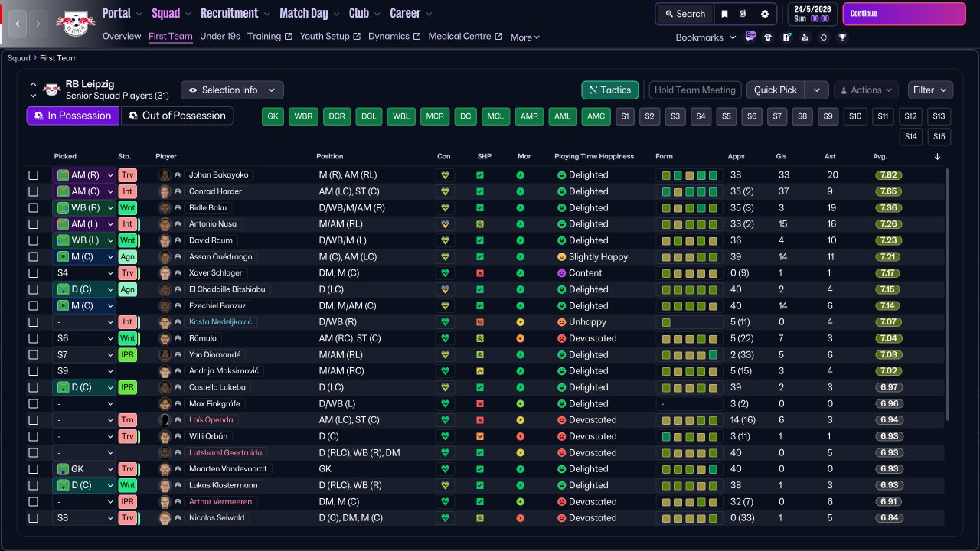980x551 pixels.
Task: Click the sort arrow in the table header
Action: pos(938,157)
